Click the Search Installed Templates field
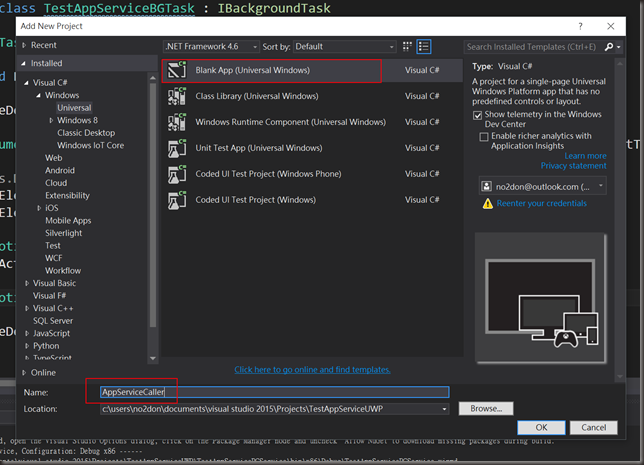This screenshot has height=465, width=644. [x=533, y=47]
